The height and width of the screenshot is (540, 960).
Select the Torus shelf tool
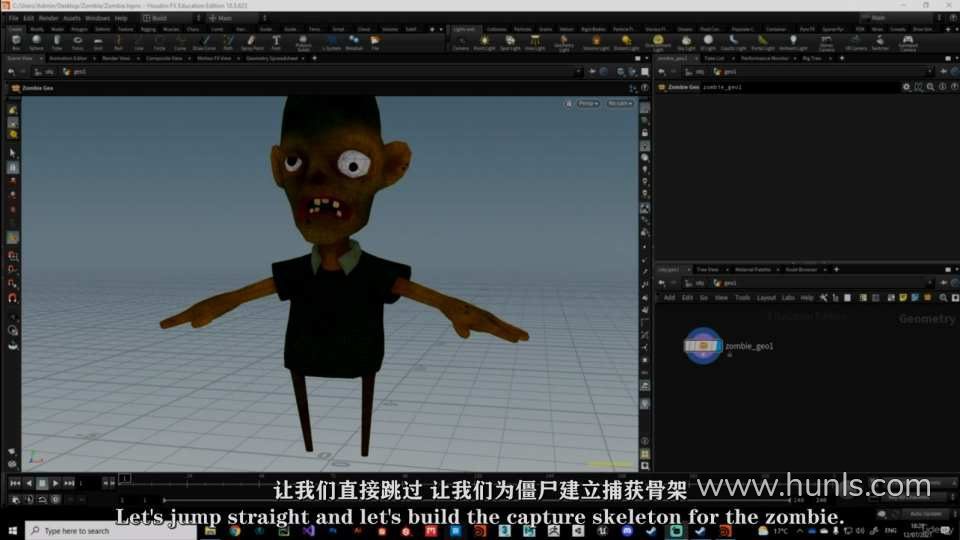[x=78, y=42]
